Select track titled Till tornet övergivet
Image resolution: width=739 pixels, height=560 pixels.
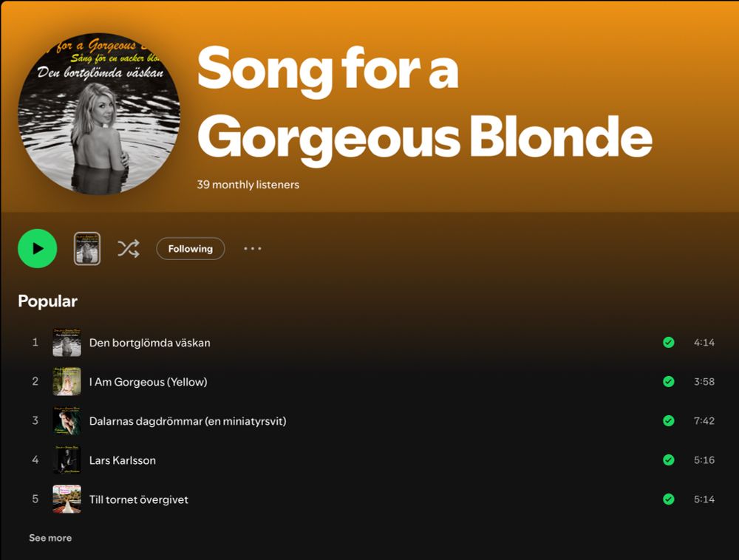(x=139, y=499)
